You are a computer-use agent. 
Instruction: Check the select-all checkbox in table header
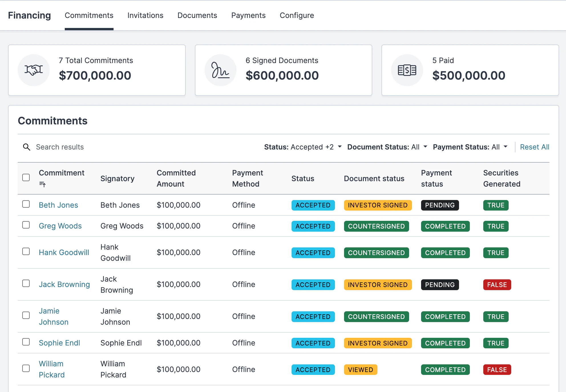tap(26, 177)
